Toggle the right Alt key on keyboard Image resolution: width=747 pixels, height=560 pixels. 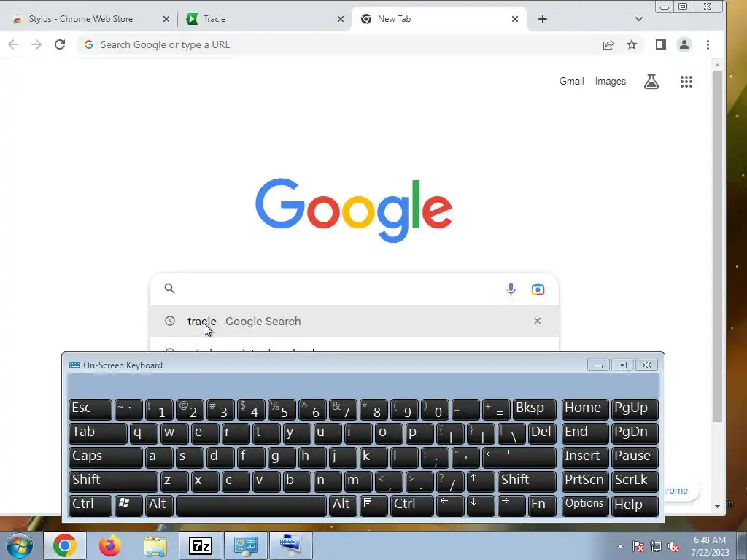[x=343, y=505]
